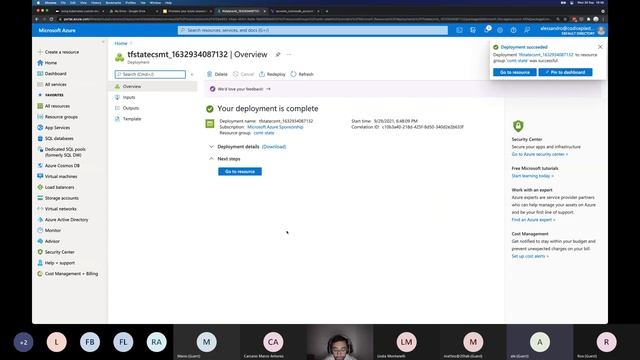Select the FB participant avatar in the meeting strip
Image resolution: width=640 pixels, height=360 pixels.
90,342
